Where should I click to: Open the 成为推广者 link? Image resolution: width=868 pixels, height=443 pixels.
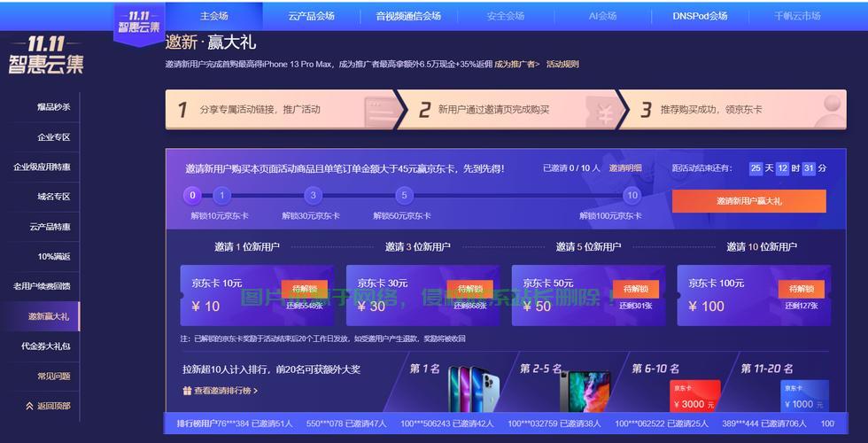(516, 64)
